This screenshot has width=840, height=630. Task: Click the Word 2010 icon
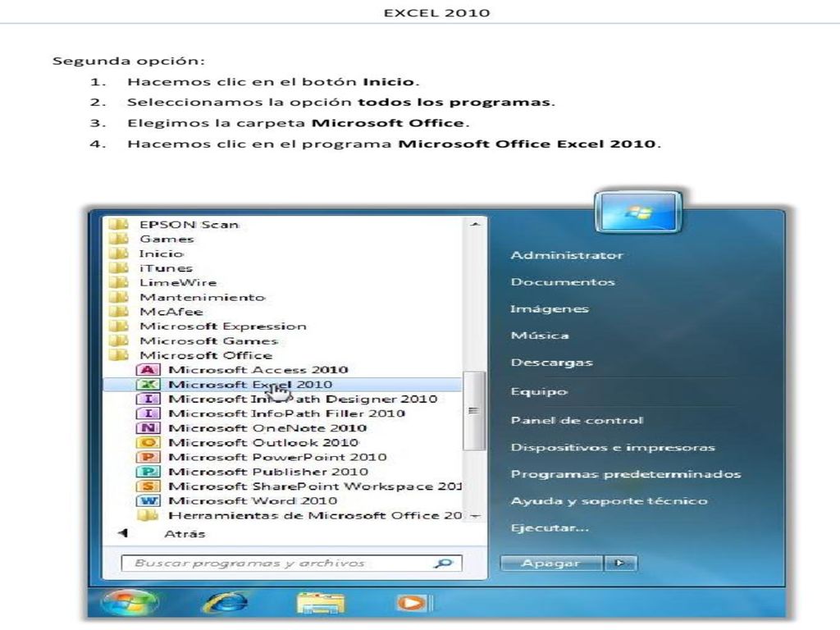pyautogui.click(x=148, y=500)
